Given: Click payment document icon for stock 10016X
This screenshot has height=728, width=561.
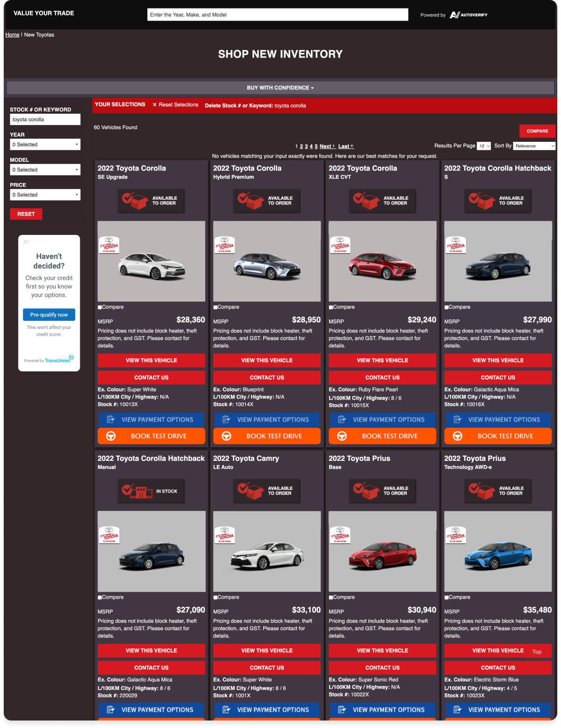Looking at the screenshot, I should pos(458,420).
